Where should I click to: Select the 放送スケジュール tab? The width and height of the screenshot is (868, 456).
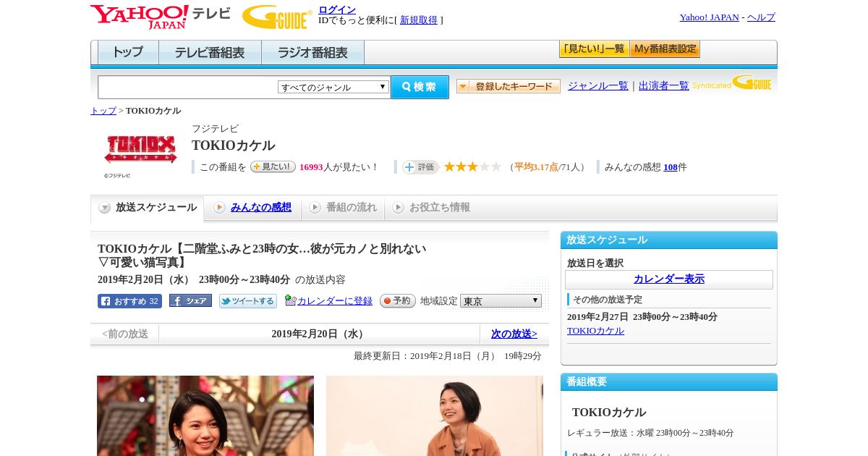pos(148,208)
